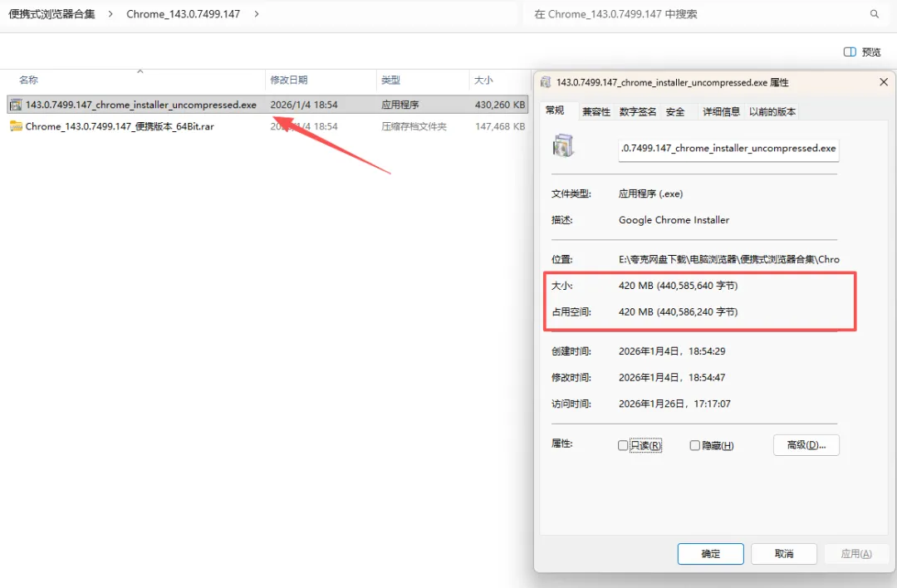
Task: Select the Chrome 便携版本 rar archive icon
Action: pos(16,126)
